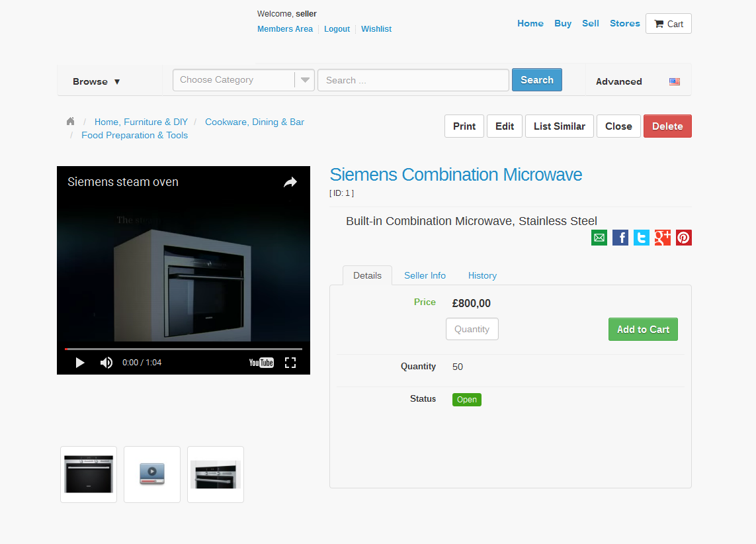Pin listing on Pinterest
756x544 pixels.
pos(684,238)
